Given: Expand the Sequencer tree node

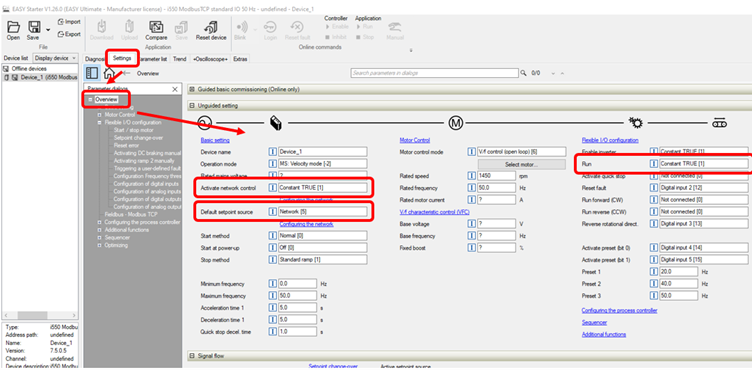Looking at the screenshot, I should pos(99,238).
